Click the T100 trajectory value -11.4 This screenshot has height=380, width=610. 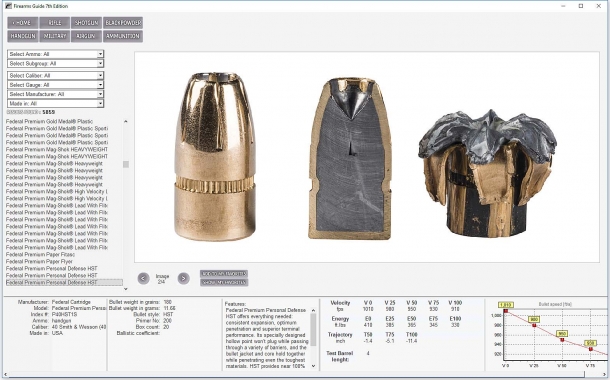pyautogui.click(x=411, y=341)
